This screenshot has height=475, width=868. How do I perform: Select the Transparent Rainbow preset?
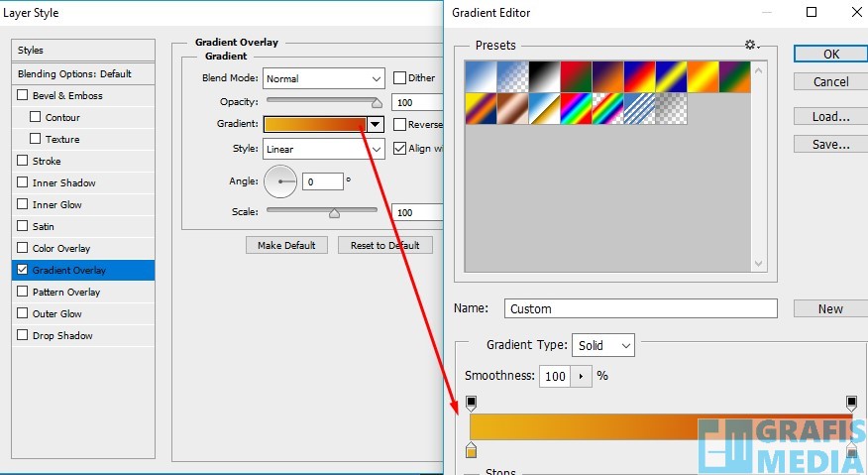point(607,108)
